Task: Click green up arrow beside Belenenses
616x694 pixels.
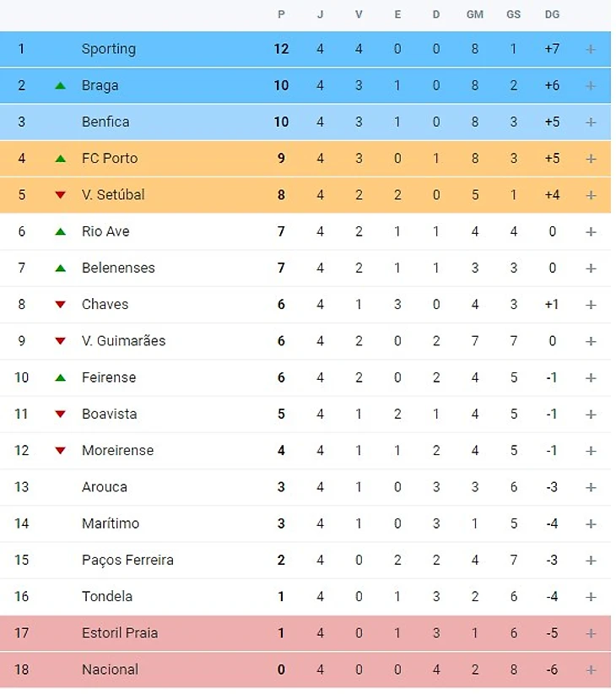Action: 60,268
